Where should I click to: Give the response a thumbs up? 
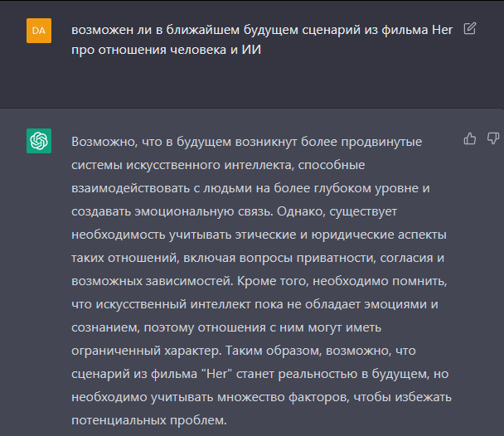(x=470, y=138)
